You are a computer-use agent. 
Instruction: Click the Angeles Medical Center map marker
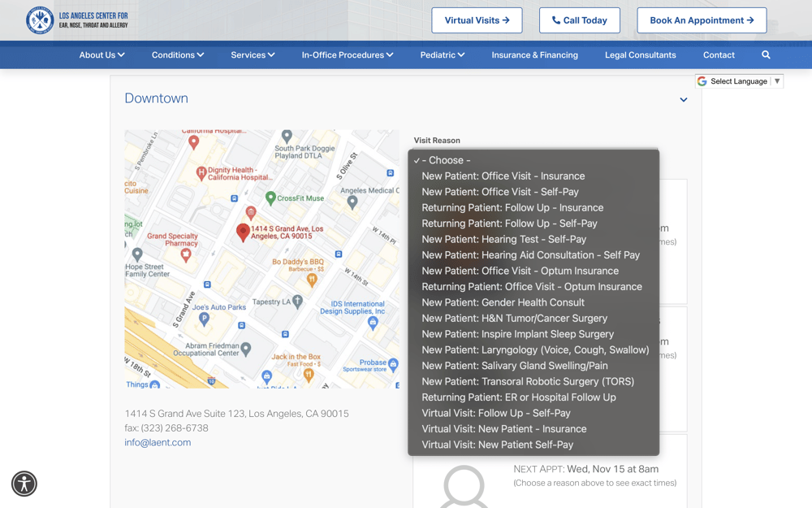(x=352, y=202)
